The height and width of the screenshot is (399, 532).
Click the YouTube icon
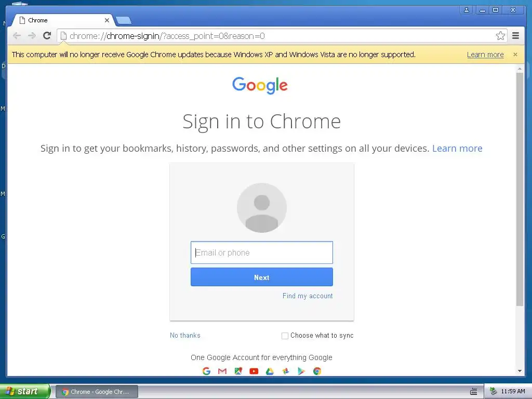(x=254, y=371)
